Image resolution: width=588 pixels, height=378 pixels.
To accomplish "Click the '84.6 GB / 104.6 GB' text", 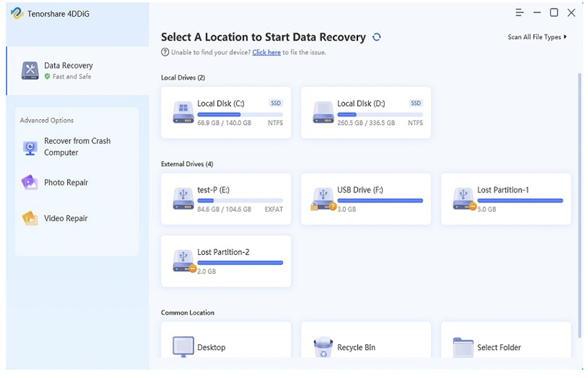I will click(225, 209).
